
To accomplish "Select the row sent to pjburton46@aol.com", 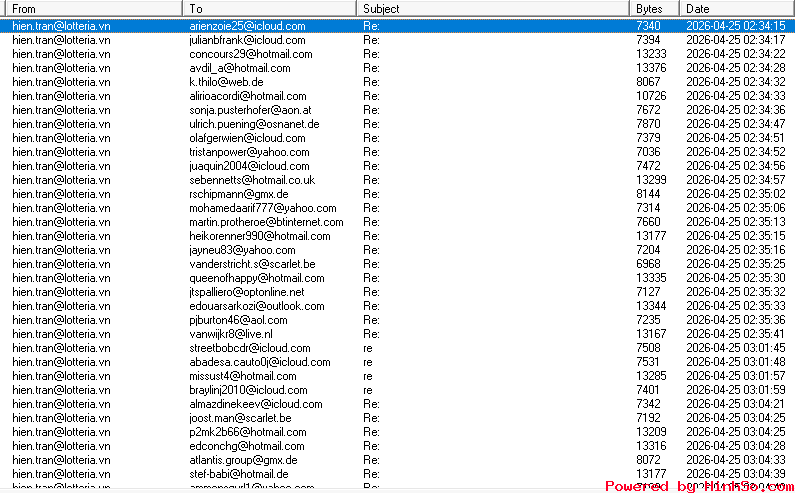I will click(398, 320).
